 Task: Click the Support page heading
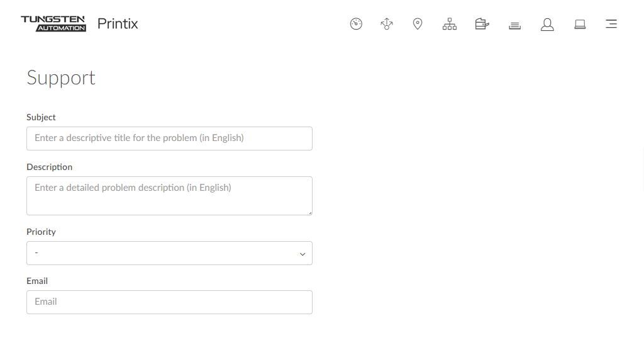pos(61,77)
